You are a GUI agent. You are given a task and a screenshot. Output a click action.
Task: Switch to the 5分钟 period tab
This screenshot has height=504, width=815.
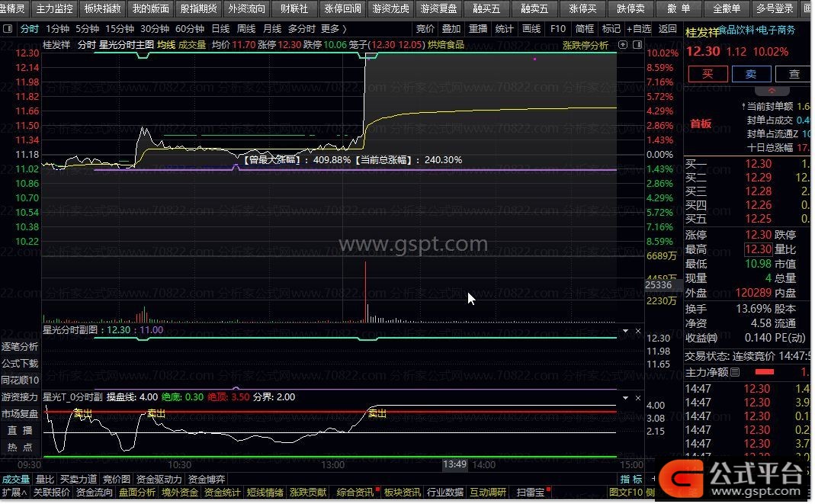(87, 29)
